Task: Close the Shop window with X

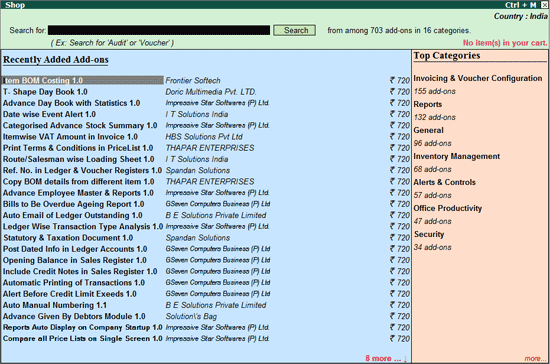Action: 544,5
